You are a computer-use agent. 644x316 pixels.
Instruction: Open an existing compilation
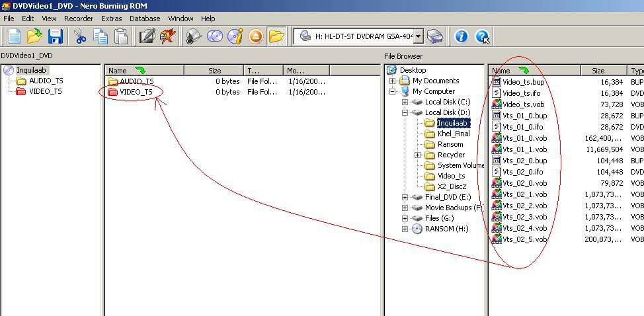pyautogui.click(x=34, y=36)
